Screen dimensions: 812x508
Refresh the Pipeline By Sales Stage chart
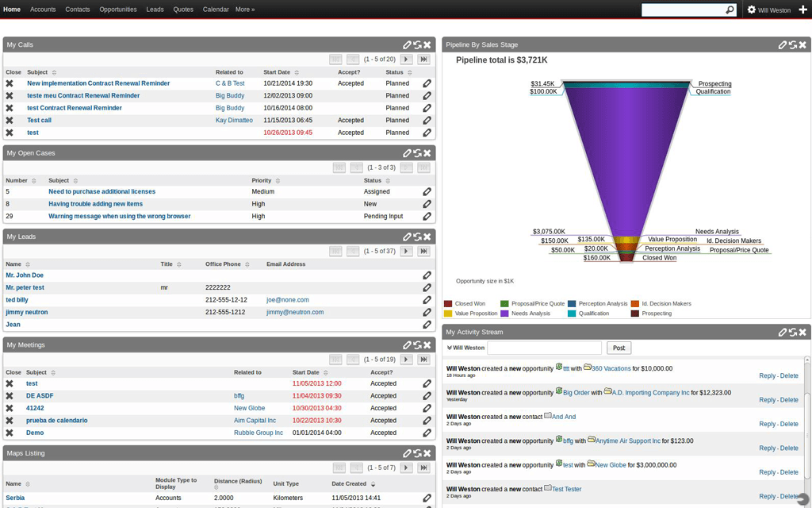coord(793,45)
